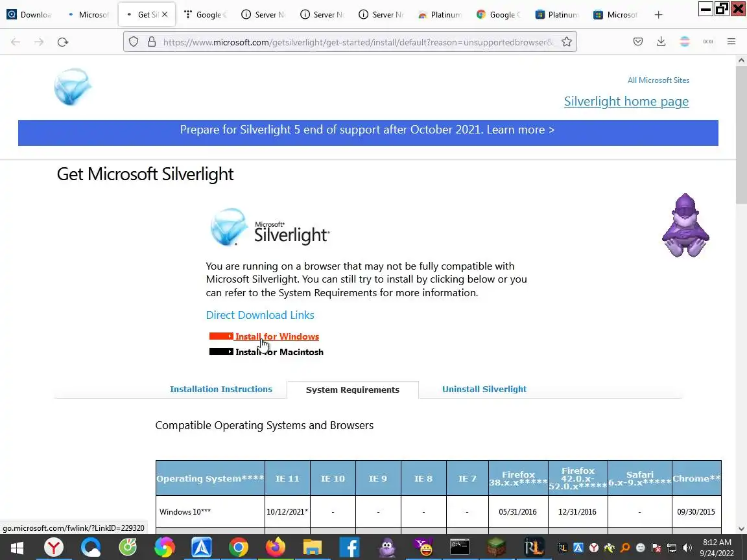
Task: Open a new browser tab
Action: (658, 15)
